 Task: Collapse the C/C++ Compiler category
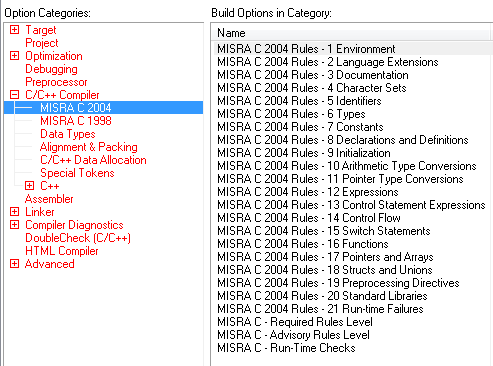pyautogui.click(x=14, y=95)
